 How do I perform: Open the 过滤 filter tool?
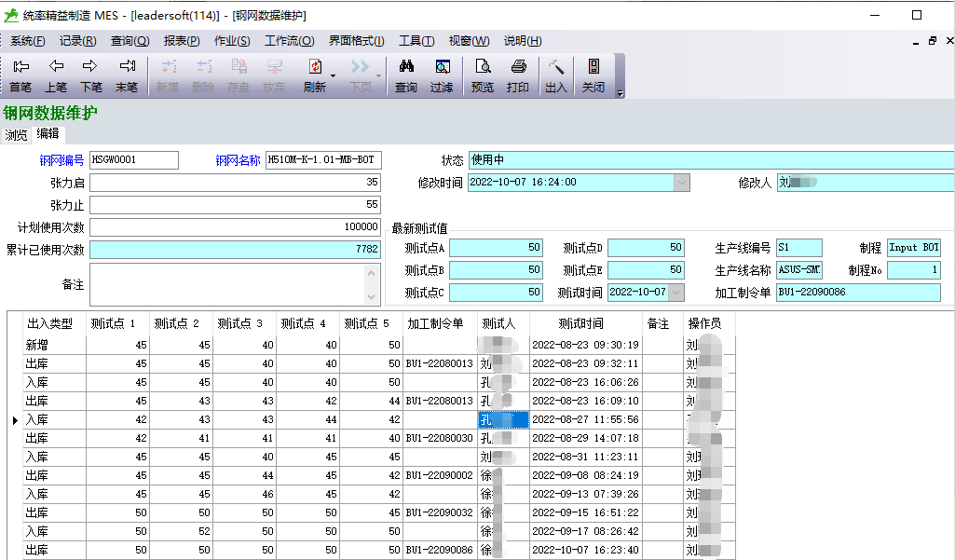pos(442,75)
